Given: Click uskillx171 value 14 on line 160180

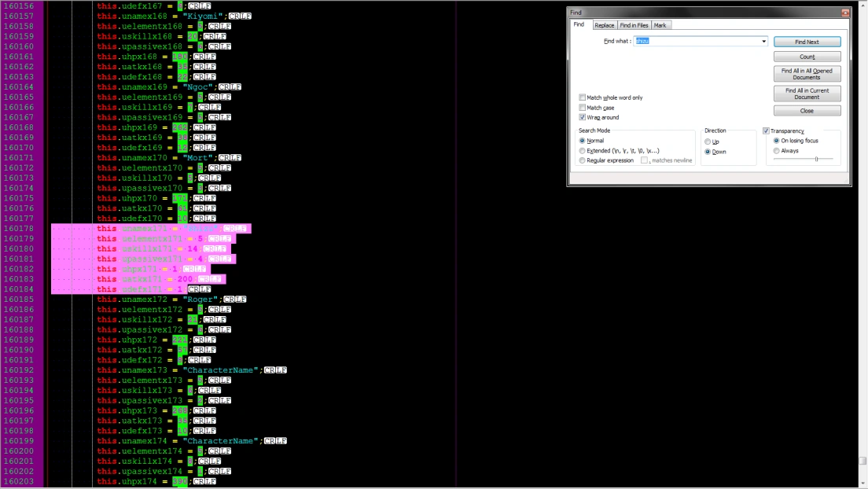Looking at the screenshot, I should 193,249.
